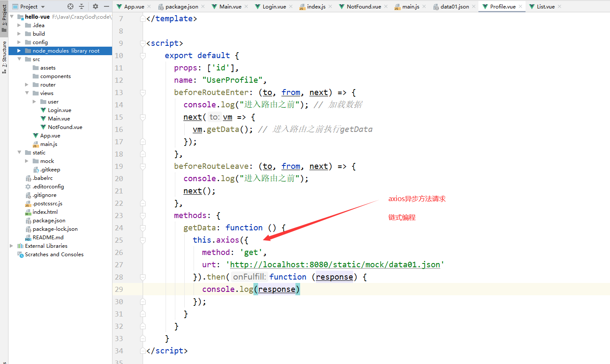Select Main.vue in the project tree
The width and height of the screenshot is (610, 364).
click(55, 119)
